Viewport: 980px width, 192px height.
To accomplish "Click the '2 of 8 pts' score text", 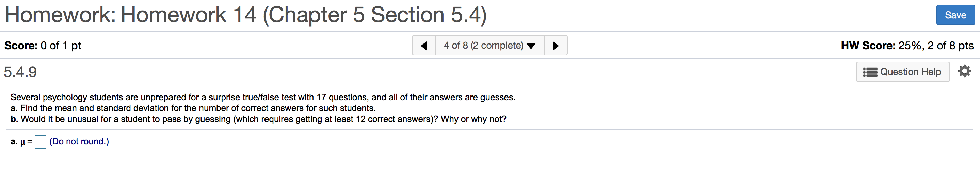I will 950,46.
